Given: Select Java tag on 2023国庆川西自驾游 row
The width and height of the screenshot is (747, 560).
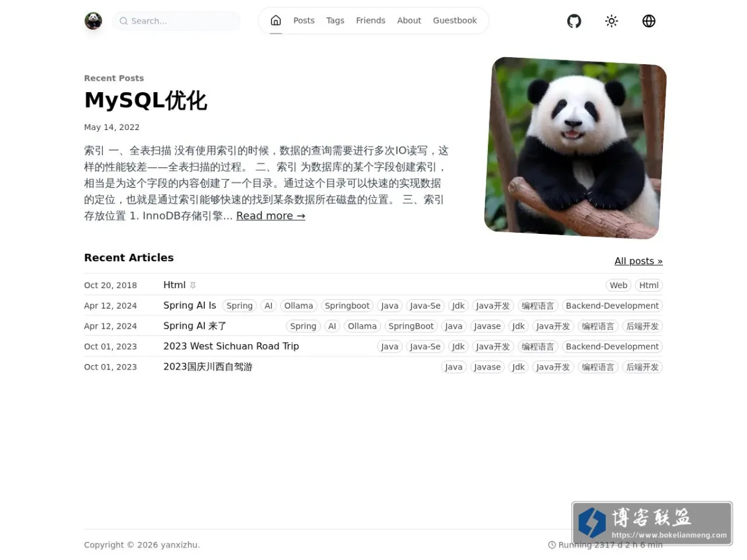Looking at the screenshot, I should pos(454,367).
